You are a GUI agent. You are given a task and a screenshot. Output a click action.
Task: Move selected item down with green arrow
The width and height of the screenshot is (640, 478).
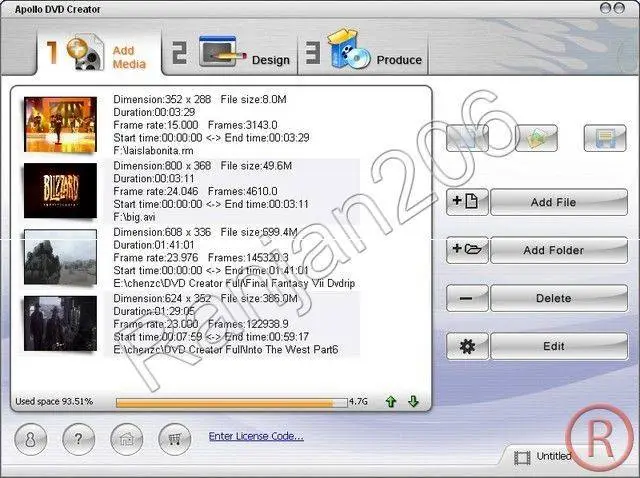click(413, 402)
